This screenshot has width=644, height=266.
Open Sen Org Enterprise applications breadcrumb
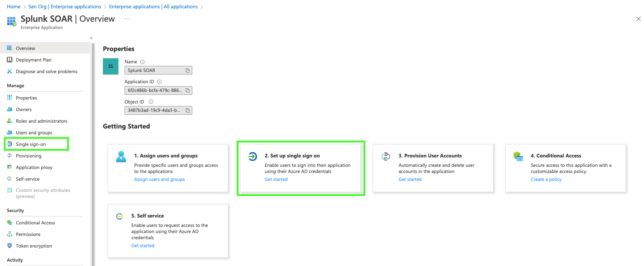click(65, 7)
